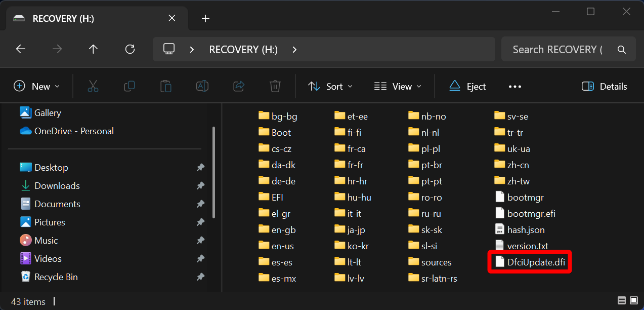
Task: Paste from clipboard via toolbar Paste icon
Action: (166, 86)
